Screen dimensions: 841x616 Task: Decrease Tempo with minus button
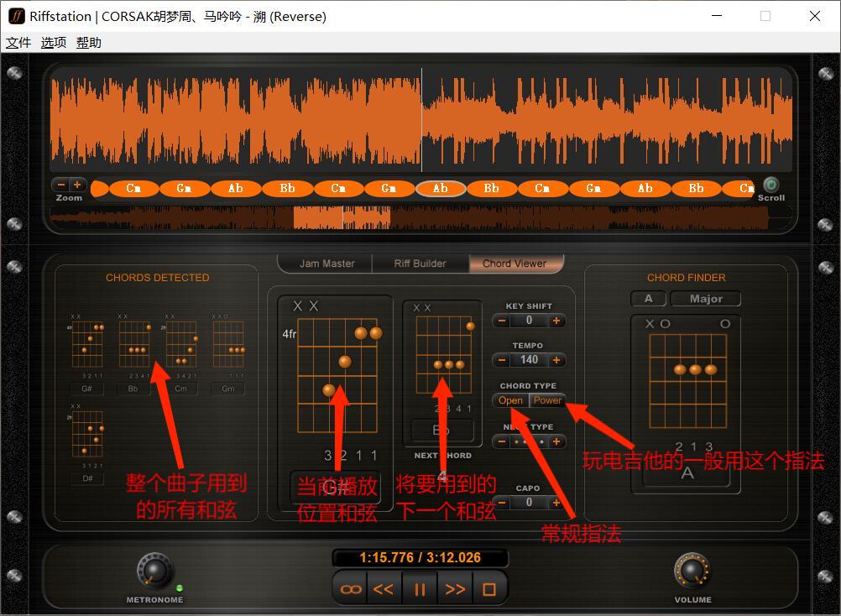(502, 360)
